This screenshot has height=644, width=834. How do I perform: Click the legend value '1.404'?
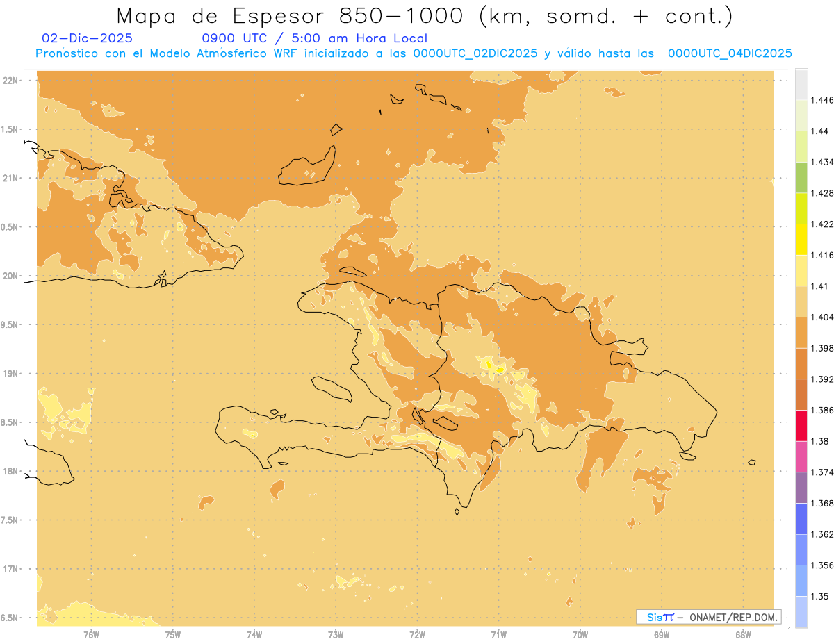(822, 317)
